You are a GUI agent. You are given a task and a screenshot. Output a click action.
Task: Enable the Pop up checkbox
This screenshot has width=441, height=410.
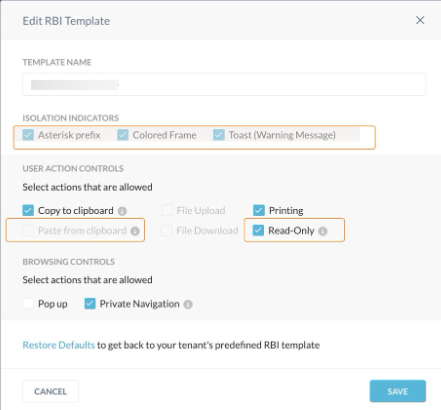point(28,304)
